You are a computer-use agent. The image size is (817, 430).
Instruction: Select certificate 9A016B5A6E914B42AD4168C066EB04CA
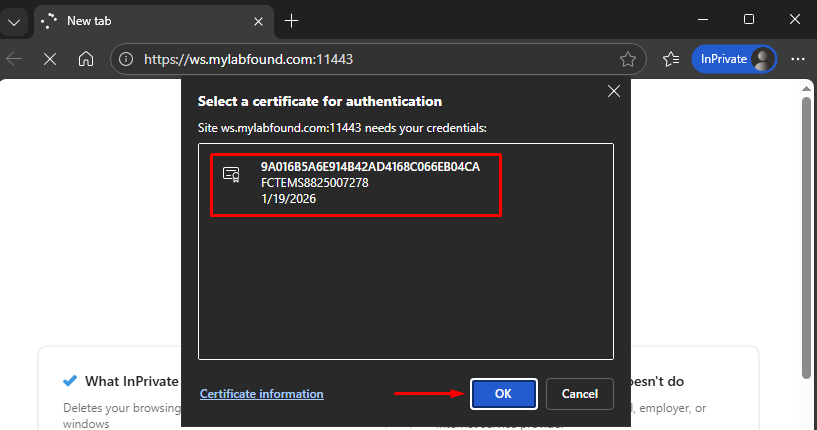pyautogui.click(x=356, y=185)
